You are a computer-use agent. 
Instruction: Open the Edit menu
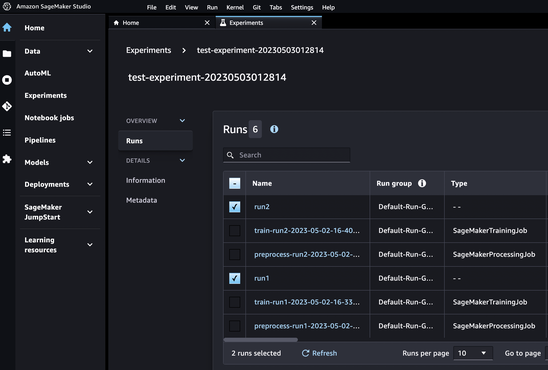tap(171, 7)
